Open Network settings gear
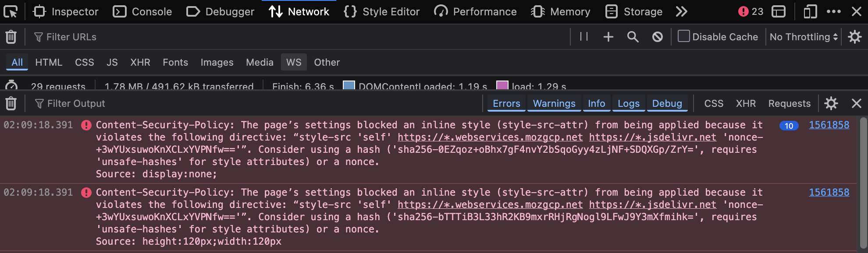Image resolution: width=868 pixels, height=253 pixels. (x=854, y=37)
